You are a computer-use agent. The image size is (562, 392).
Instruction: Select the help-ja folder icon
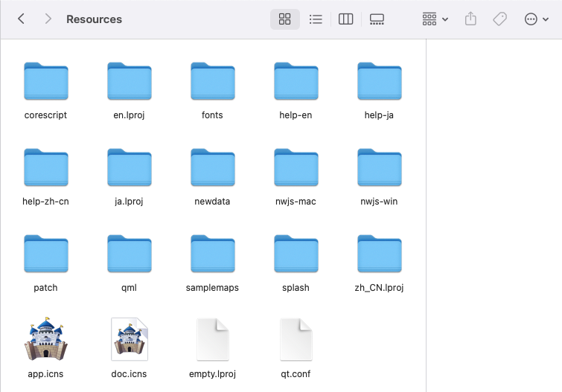tap(380, 81)
